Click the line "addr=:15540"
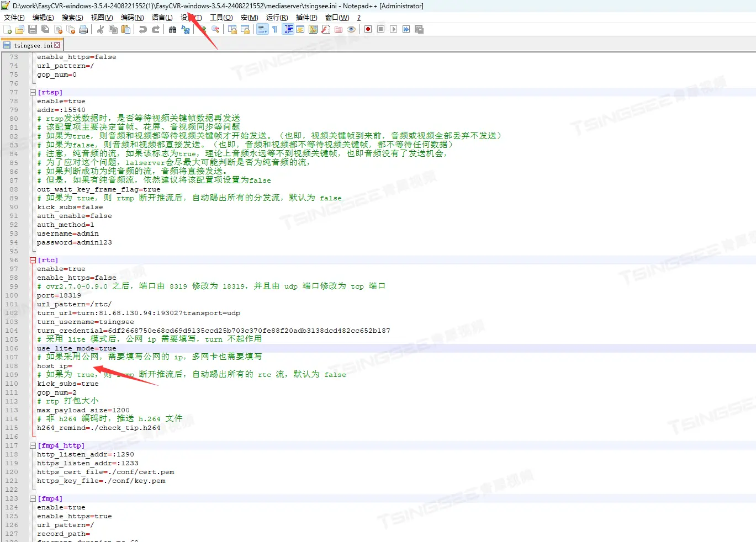Viewport: 756px width, 542px height. (61, 110)
